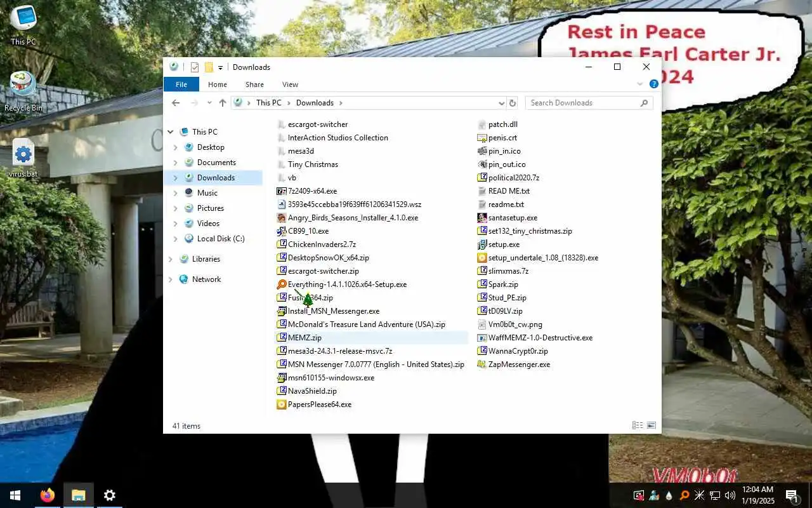Screen dimensions: 812x508
Task: Open the notification center icon
Action: coord(792,495)
